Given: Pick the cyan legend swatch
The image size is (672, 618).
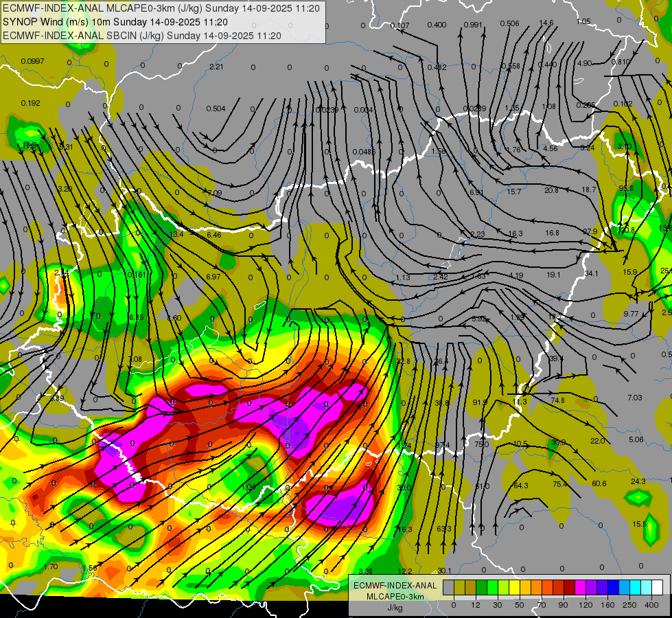Looking at the screenshot, I should [x=636, y=587].
